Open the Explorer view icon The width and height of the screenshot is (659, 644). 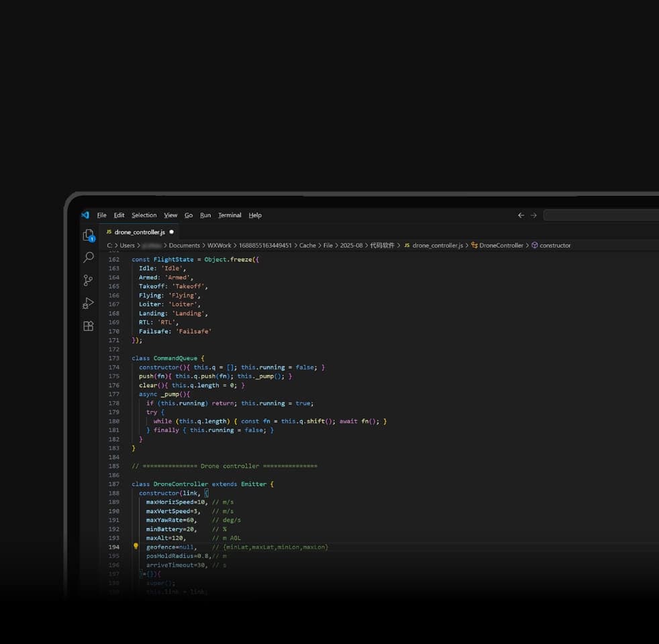coord(89,235)
